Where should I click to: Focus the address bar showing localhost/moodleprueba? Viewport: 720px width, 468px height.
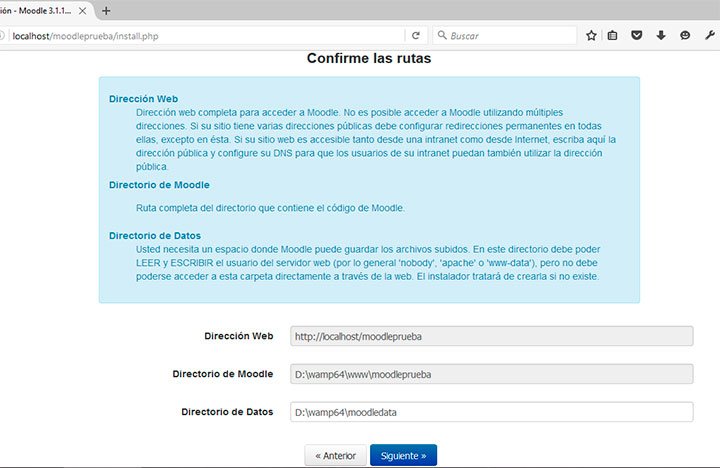pyautogui.click(x=200, y=35)
